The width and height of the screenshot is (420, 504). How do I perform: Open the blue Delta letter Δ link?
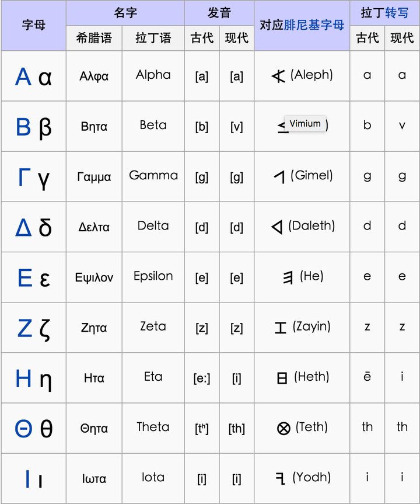click(x=23, y=227)
